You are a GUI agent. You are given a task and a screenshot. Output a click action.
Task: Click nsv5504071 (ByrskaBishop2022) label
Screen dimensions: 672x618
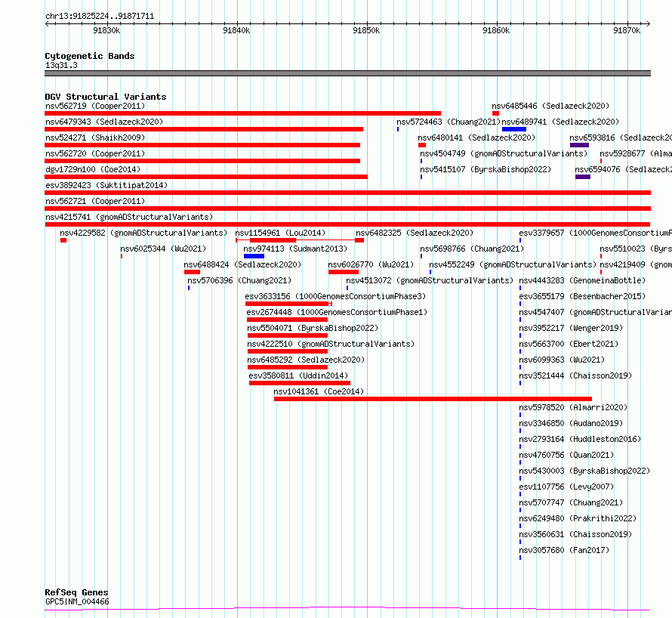pos(313,328)
